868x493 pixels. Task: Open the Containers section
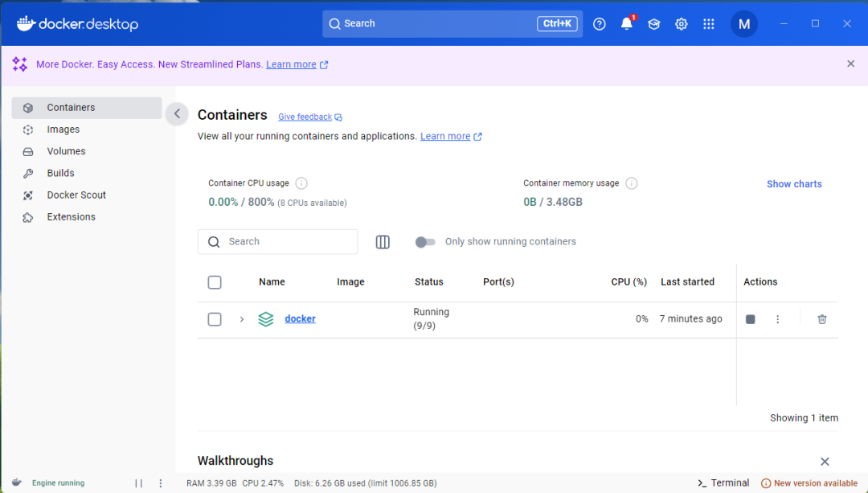(87, 108)
